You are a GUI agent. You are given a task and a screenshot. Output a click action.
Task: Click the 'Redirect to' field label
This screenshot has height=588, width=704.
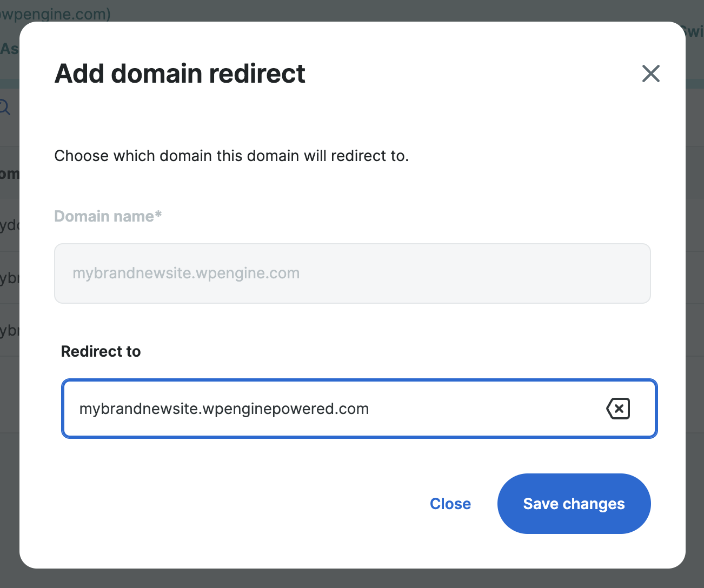coord(101,351)
